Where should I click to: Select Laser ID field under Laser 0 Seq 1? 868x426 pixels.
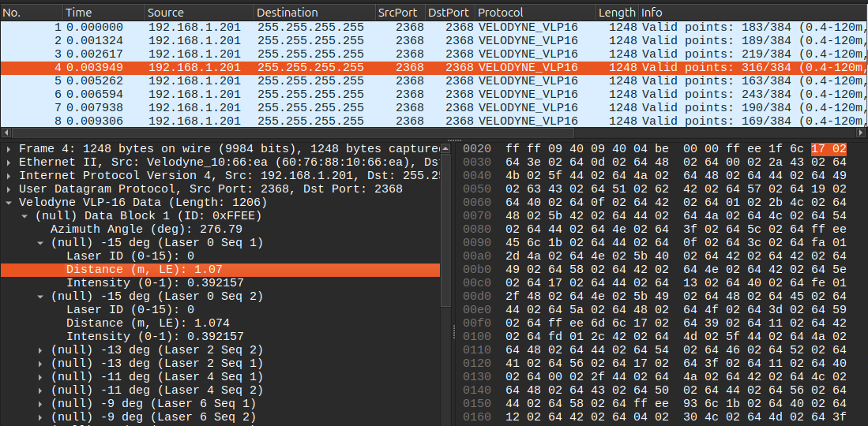tap(130, 256)
